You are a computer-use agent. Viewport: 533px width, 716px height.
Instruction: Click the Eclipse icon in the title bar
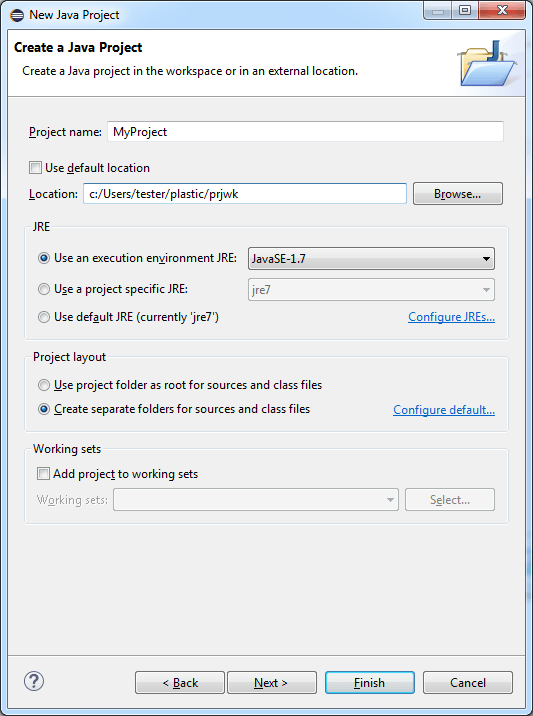click(17, 15)
